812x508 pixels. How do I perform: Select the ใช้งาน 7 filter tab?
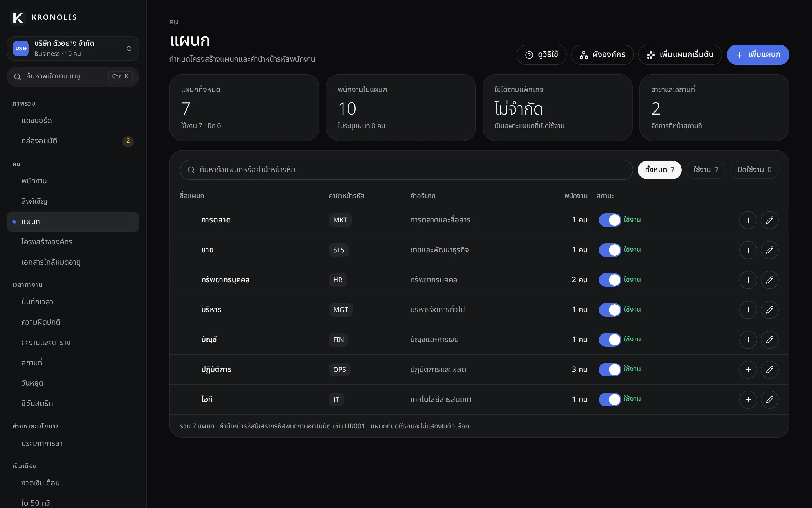(706, 170)
